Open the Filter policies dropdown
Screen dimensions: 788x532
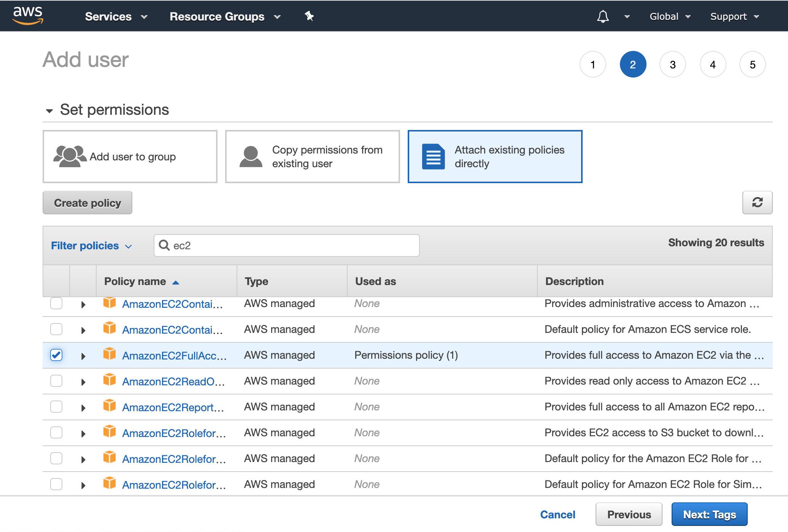(91, 245)
